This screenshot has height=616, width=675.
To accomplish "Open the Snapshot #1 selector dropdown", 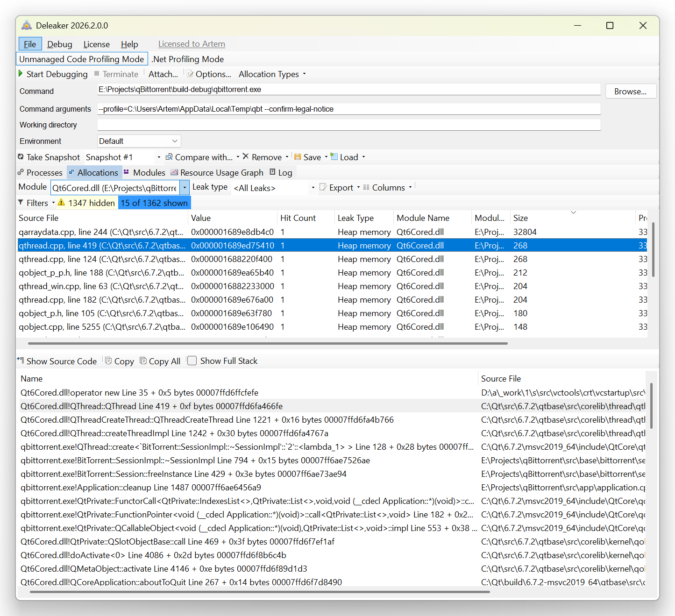I will point(159,157).
